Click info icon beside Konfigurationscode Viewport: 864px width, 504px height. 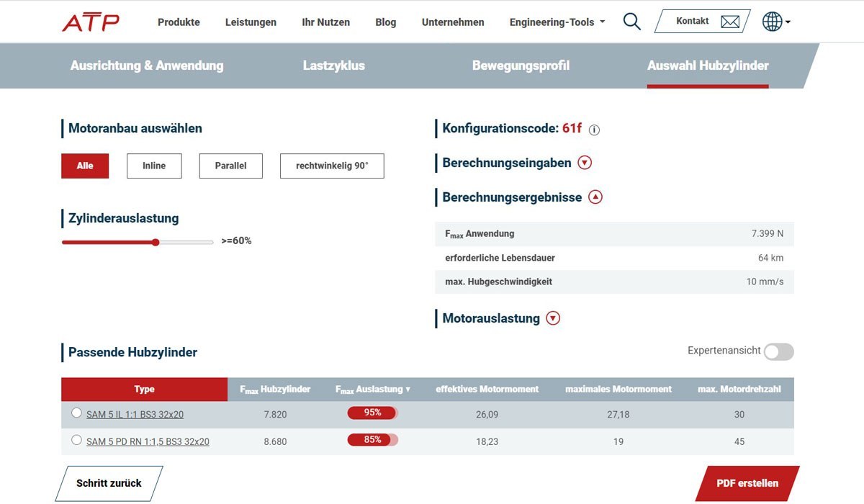click(594, 130)
